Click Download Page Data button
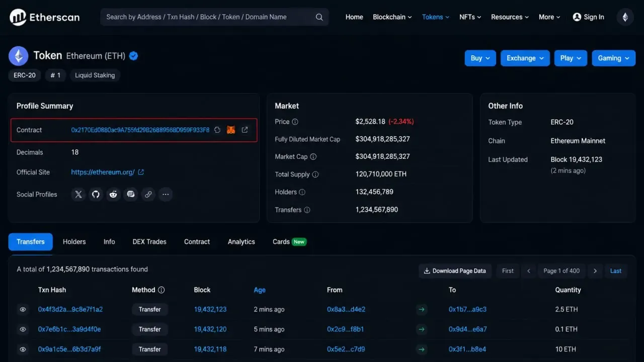Screen dimensions: 644x362 tap(455, 271)
